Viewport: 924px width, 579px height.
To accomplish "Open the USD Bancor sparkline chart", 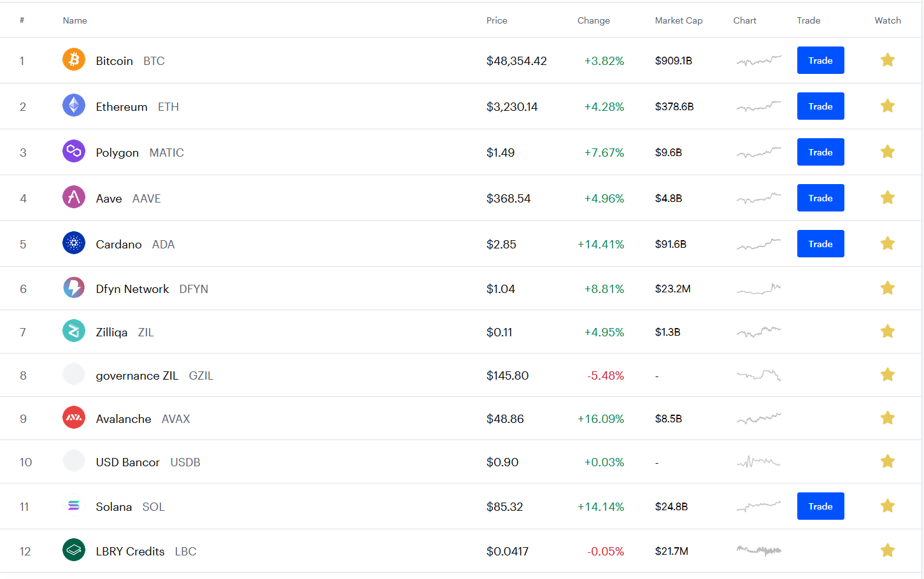I will point(759,462).
